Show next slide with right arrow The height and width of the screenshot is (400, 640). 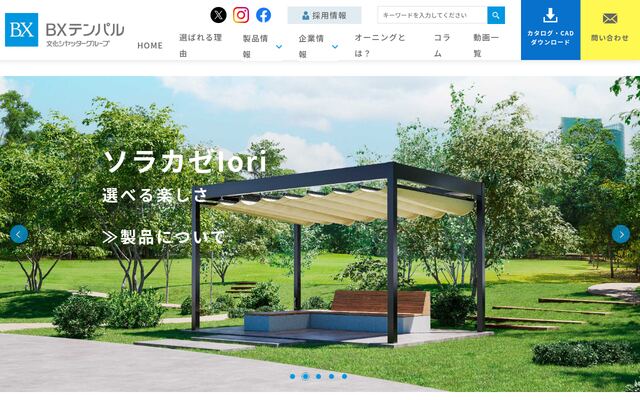point(621,234)
